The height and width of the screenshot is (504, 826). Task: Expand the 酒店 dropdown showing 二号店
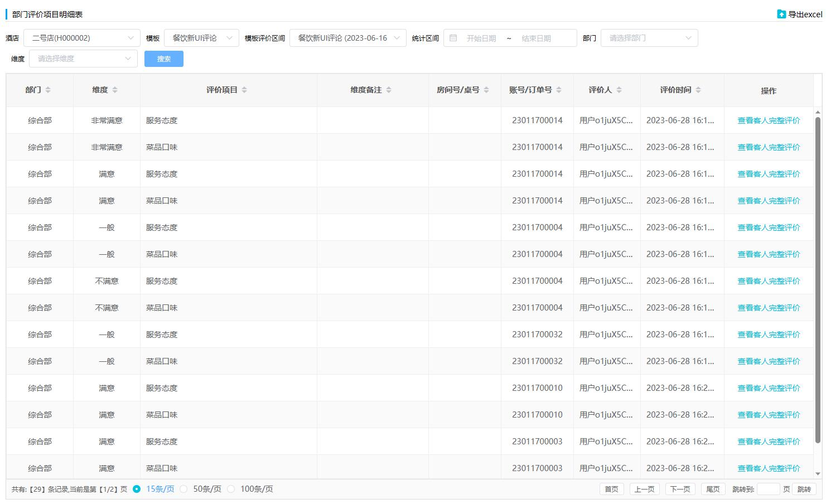82,38
